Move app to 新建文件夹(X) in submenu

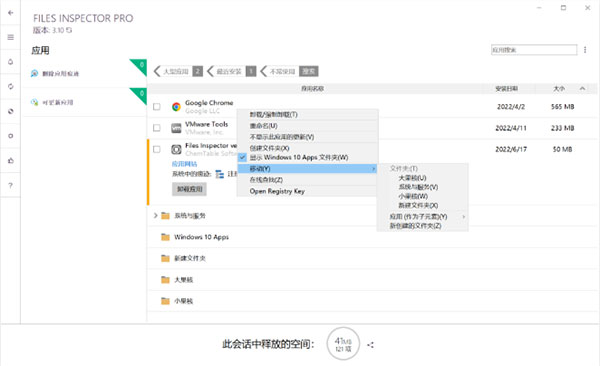tap(418, 206)
